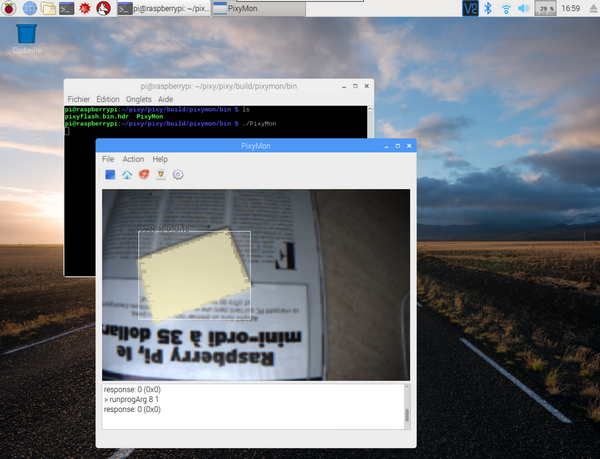600x459 pixels.
Task: Click the cooked video chef icon
Action: [161, 175]
